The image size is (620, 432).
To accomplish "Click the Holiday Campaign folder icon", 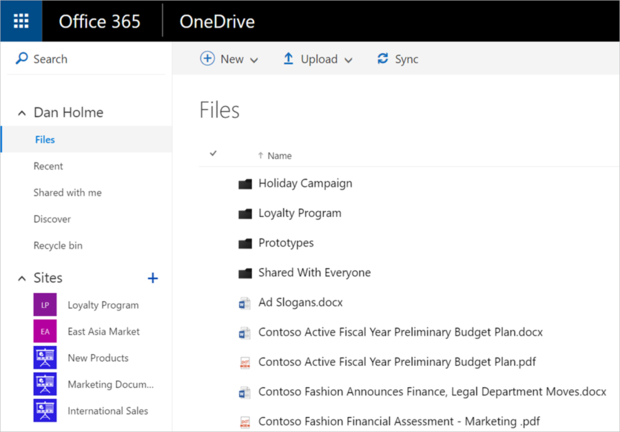I will (x=245, y=184).
